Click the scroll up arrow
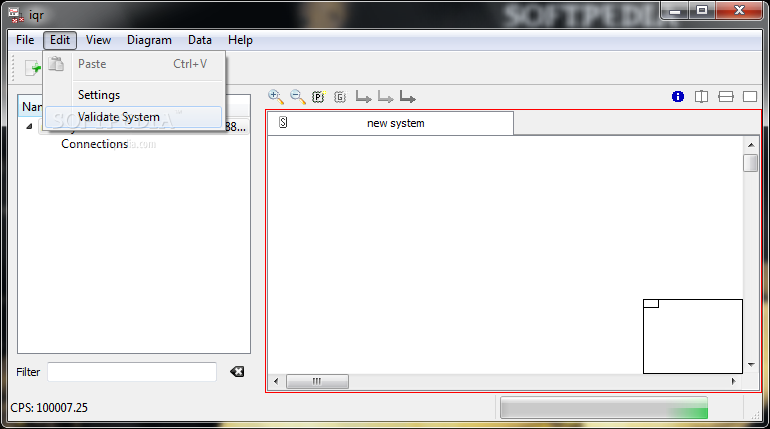Viewport: 770px width, 429px height. [751, 145]
